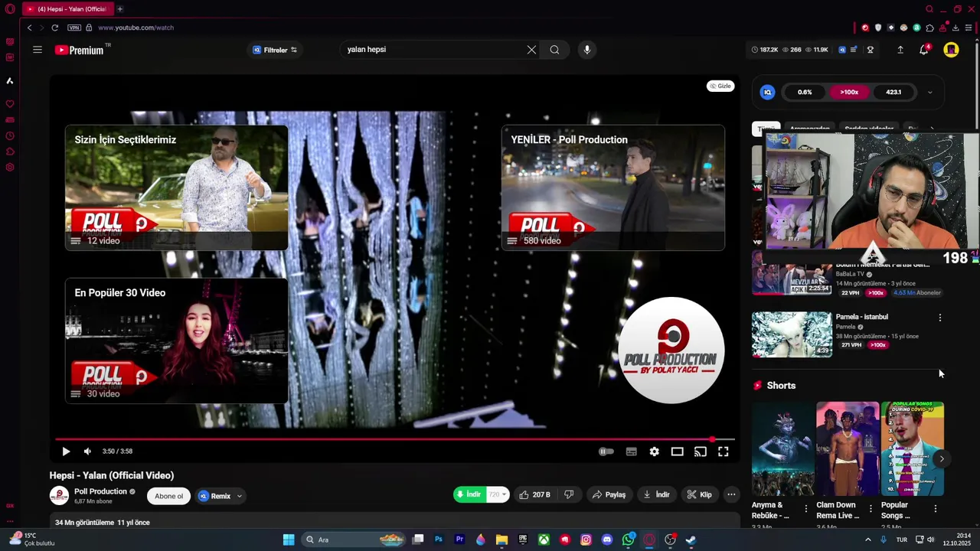Toggle the Opera VPN badge
The width and height of the screenshot is (980, 551).
click(x=74, y=28)
